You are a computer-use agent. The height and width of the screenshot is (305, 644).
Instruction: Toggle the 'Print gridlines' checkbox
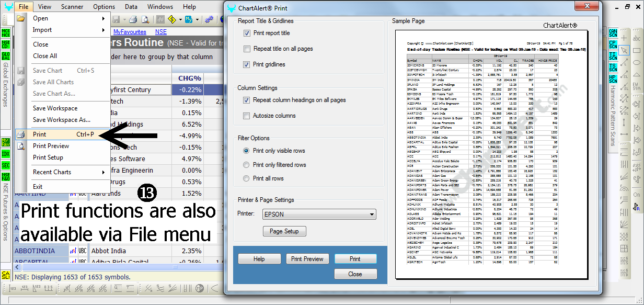247,64
